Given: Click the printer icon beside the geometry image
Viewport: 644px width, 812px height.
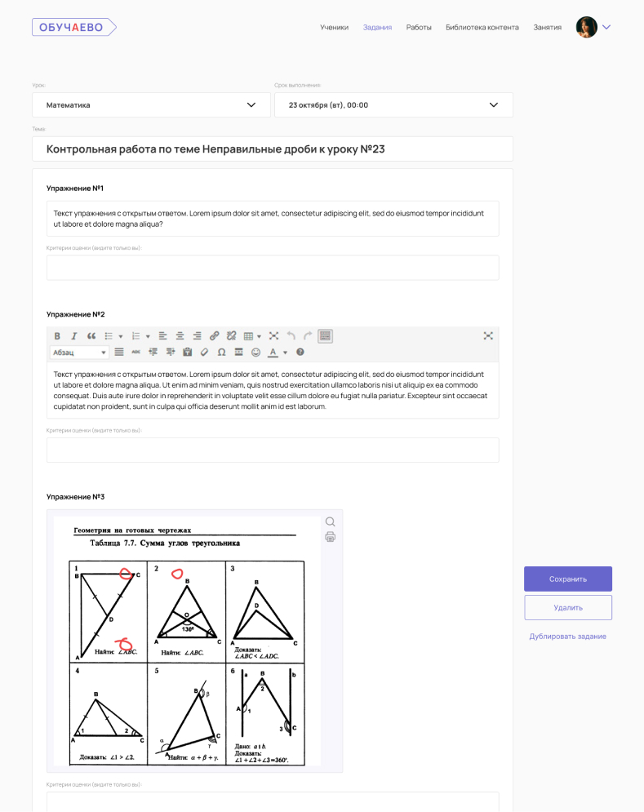Looking at the screenshot, I should coord(330,537).
